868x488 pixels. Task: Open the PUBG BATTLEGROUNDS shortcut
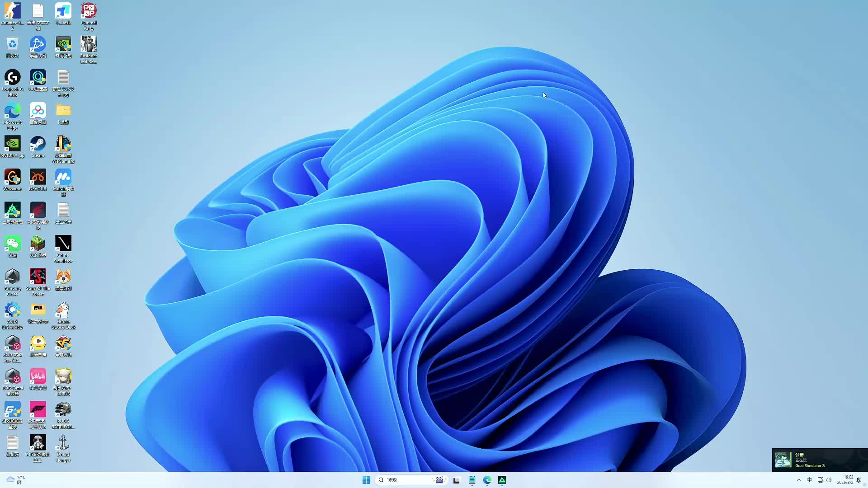63,411
